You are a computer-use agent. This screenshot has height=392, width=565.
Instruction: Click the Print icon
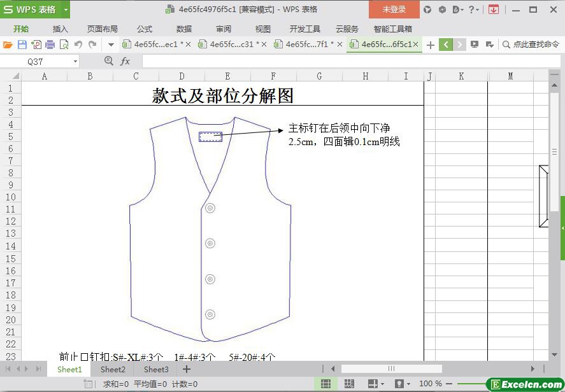click(x=50, y=45)
